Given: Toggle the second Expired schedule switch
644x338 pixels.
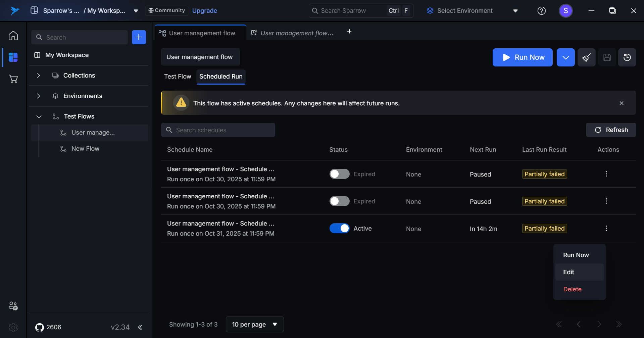Looking at the screenshot, I should pos(339,201).
